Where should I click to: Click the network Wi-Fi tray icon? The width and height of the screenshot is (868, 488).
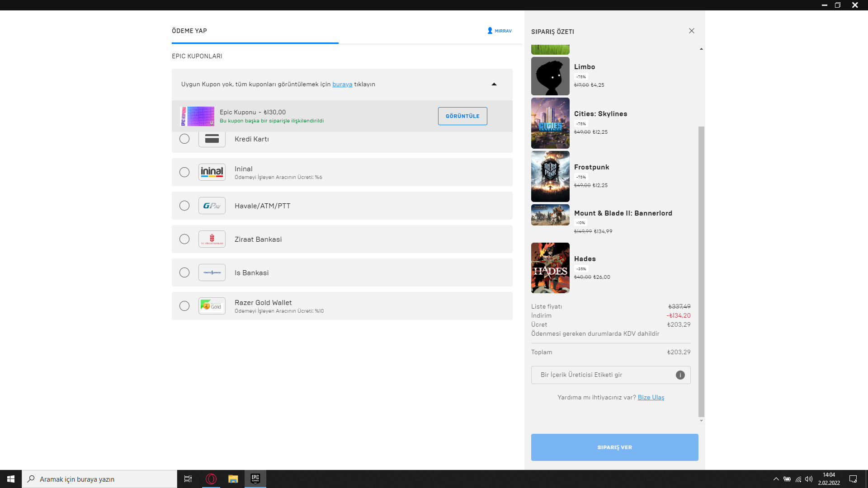(798, 479)
